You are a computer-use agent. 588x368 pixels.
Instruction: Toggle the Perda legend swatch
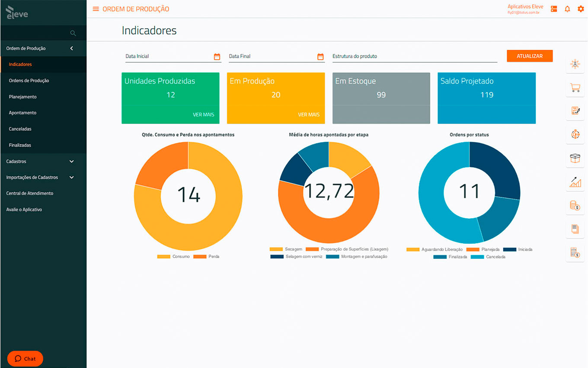pyautogui.click(x=200, y=257)
